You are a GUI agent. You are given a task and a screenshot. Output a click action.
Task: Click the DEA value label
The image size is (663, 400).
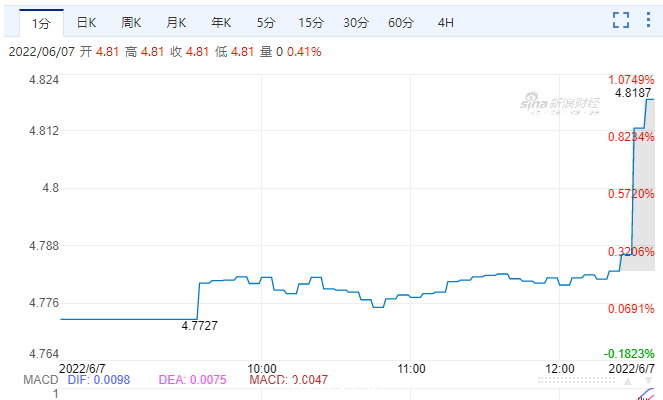192,380
